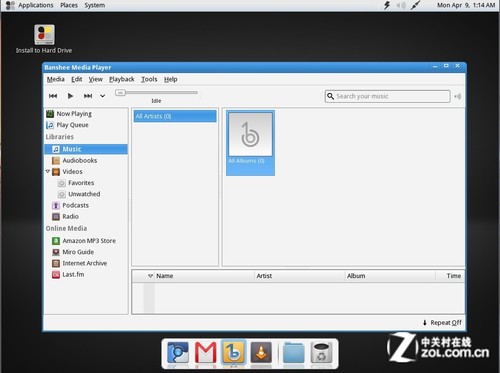500x373 pixels.
Task: Sort tracks by Name column
Action: click(204, 276)
